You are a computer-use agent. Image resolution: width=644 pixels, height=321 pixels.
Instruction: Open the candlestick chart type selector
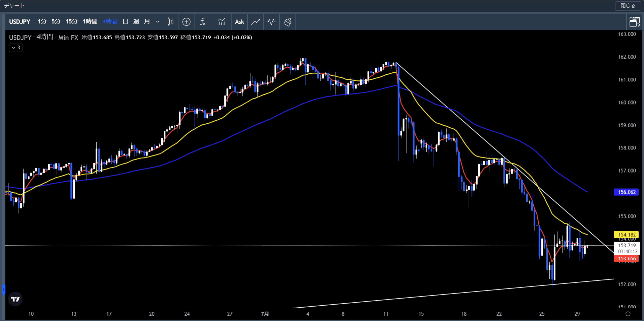coord(170,22)
